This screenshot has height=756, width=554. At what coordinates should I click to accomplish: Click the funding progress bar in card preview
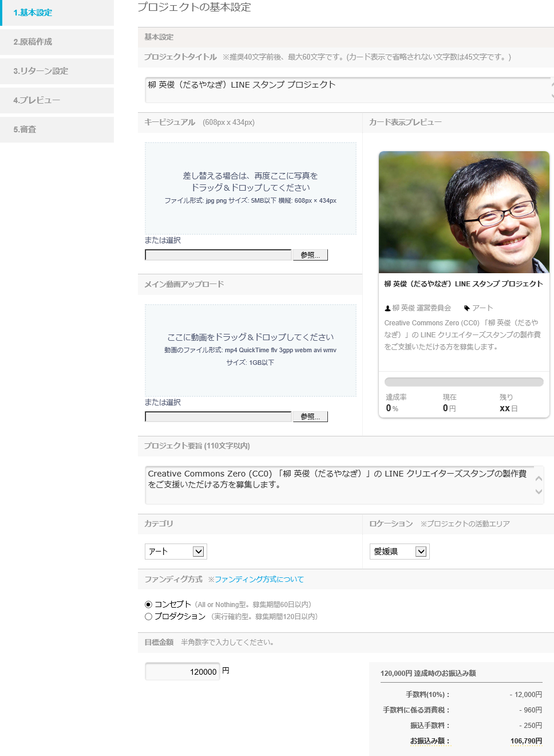pos(464,382)
